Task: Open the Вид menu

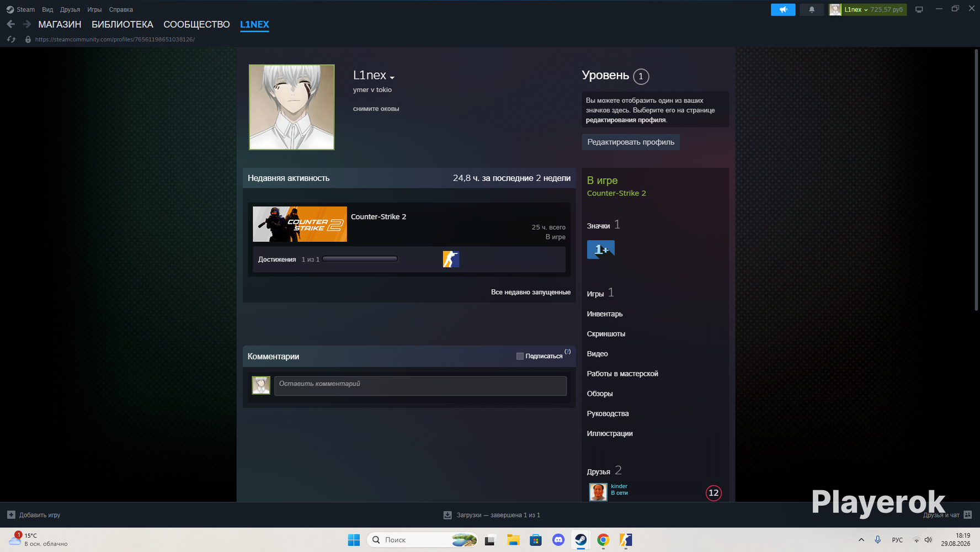Action: (x=47, y=9)
